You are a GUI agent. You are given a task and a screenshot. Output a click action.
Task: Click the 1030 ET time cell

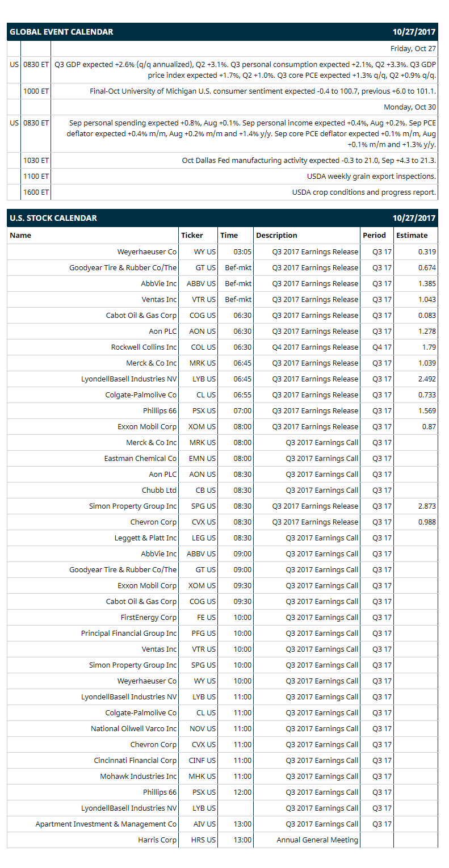pos(36,161)
